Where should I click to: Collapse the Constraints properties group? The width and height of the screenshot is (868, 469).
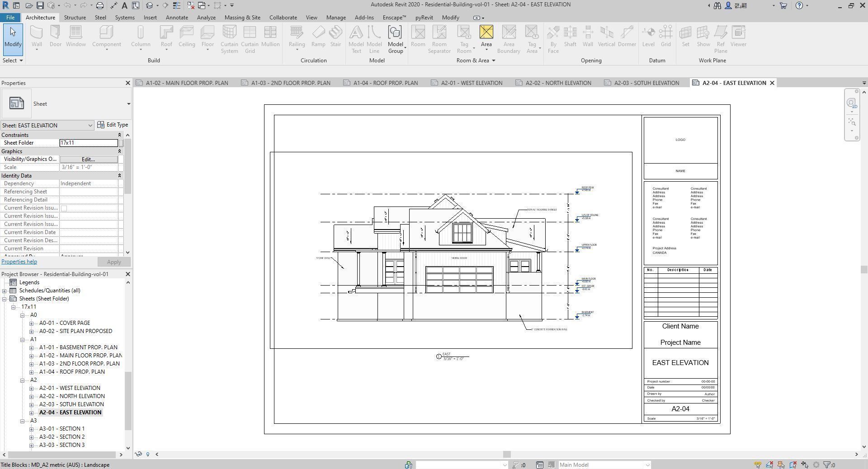click(x=120, y=135)
